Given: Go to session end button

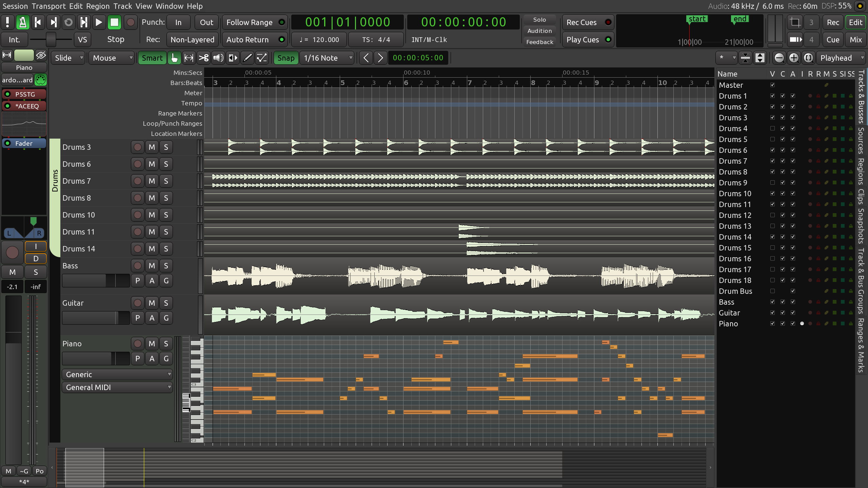Looking at the screenshot, I should (x=53, y=22).
